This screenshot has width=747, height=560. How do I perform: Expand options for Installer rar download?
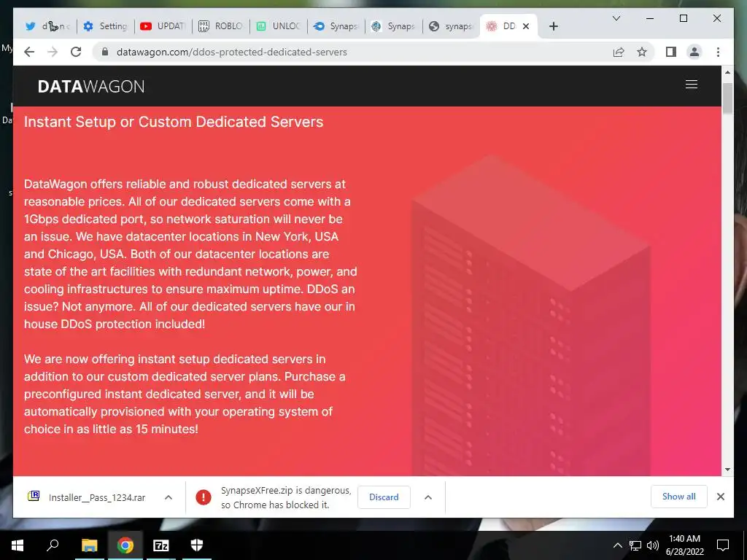(x=169, y=497)
